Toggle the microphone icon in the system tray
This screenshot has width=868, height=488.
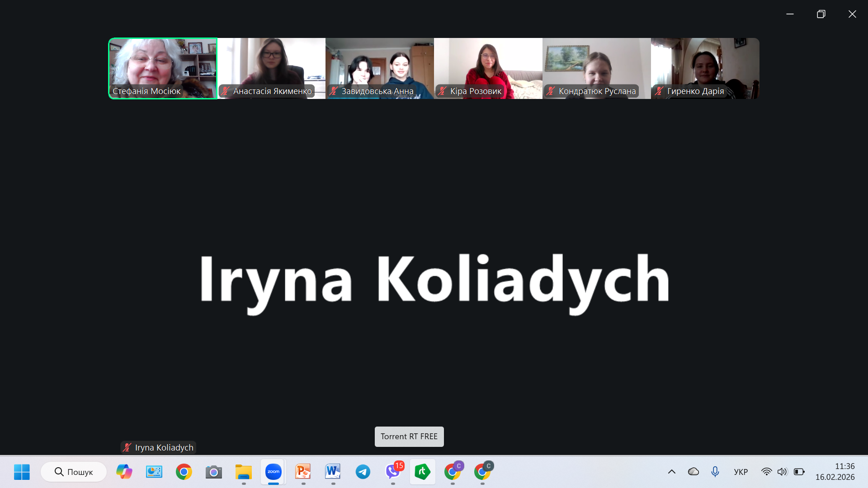tap(715, 472)
